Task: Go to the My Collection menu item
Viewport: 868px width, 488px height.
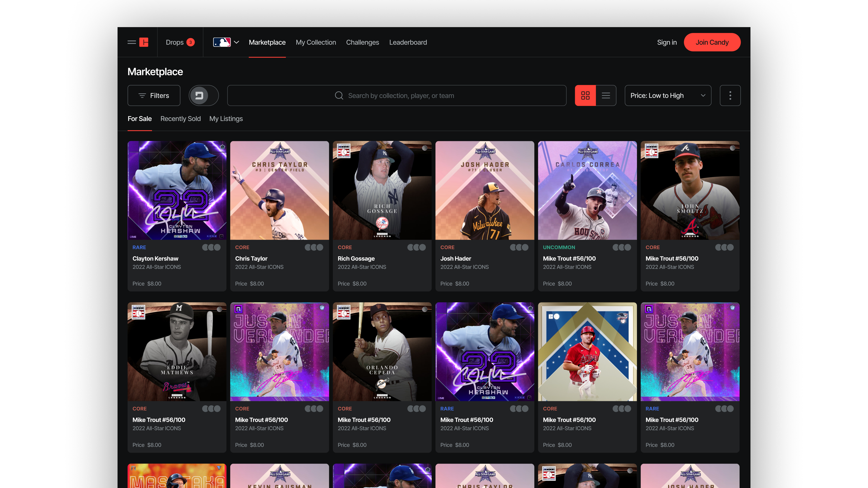Action: (x=316, y=42)
